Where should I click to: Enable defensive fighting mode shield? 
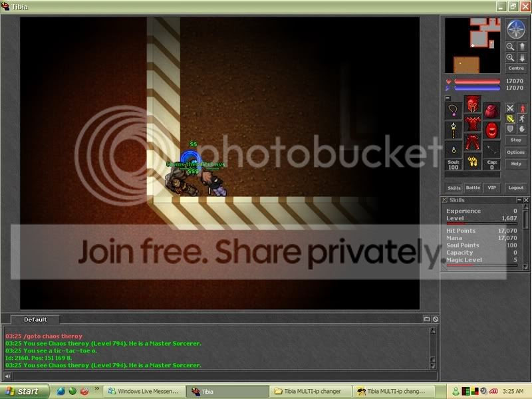point(510,129)
